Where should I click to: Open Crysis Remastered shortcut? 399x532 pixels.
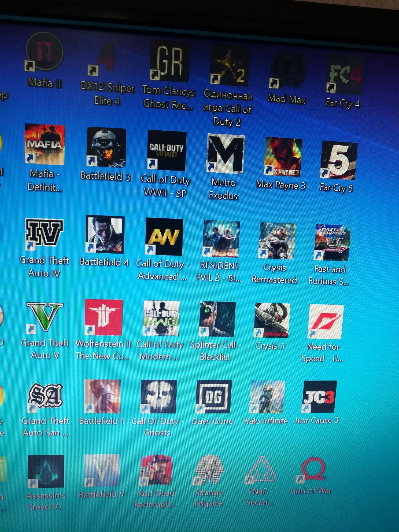tap(278, 241)
